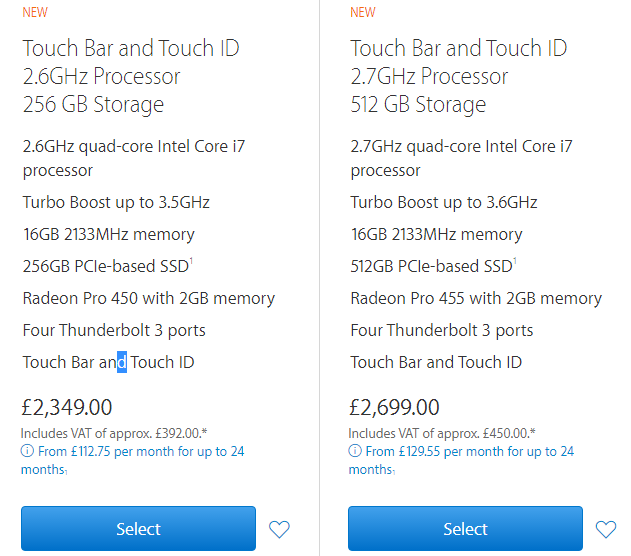631x556 pixels.
Task: Click footnote 1 after 512GB PCIe-based SSD
Action: coord(515,261)
